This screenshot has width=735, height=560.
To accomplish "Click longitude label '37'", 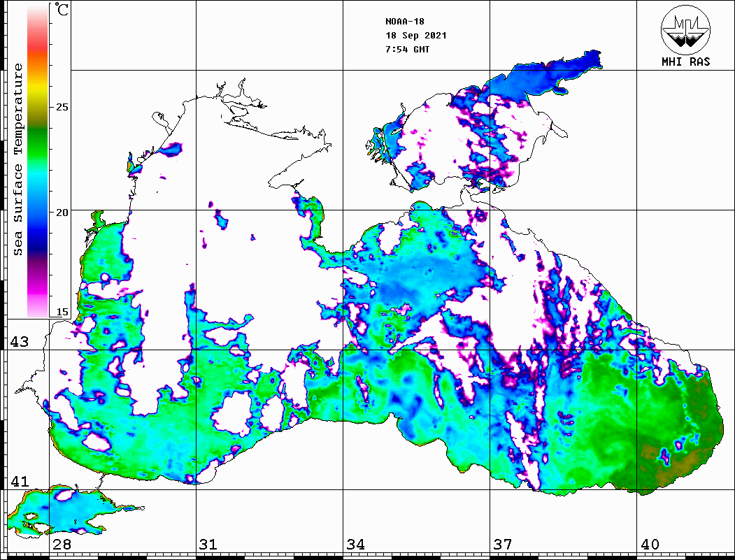I will point(503,545).
